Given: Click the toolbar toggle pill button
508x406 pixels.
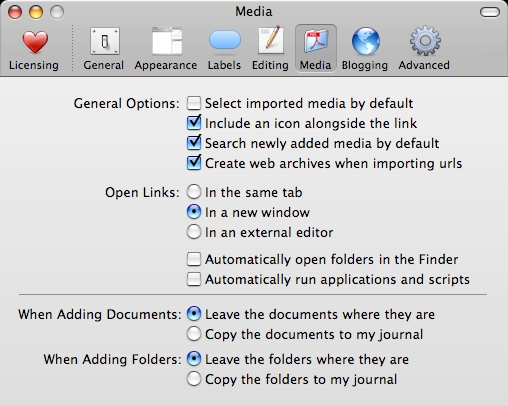Looking at the screenshot, I should tap(490, 12).
